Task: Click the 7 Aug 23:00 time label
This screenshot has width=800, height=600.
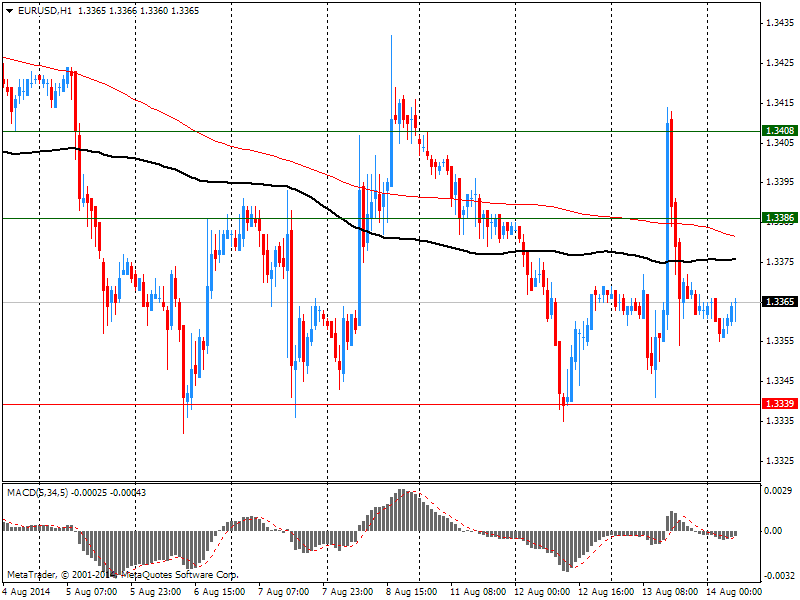Action: pyautogui.click(x=347, y=592)
